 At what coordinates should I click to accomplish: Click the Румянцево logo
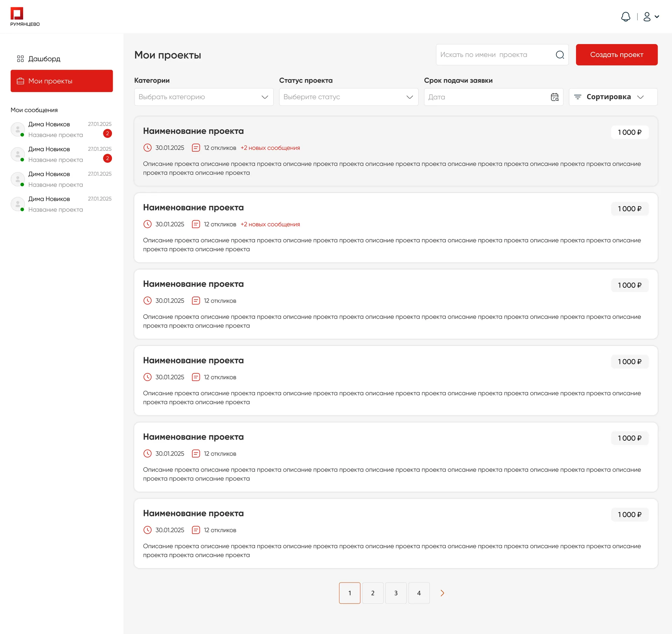point(25,17)
